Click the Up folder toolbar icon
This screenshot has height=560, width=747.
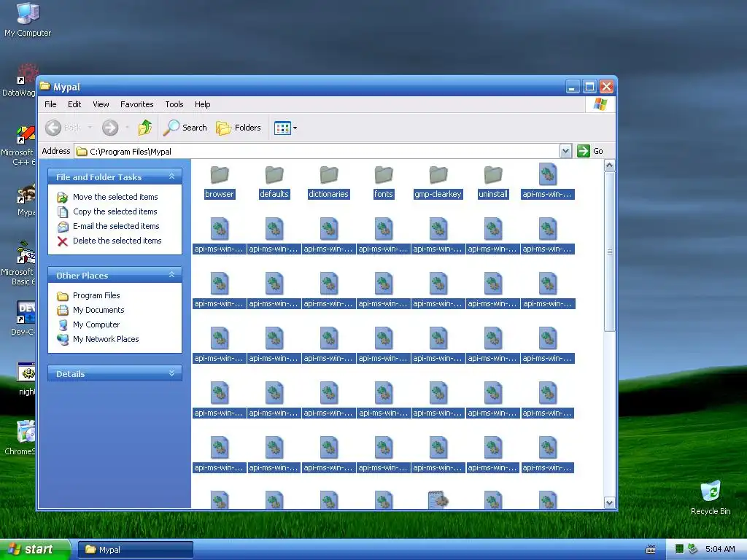pos(145,128)
